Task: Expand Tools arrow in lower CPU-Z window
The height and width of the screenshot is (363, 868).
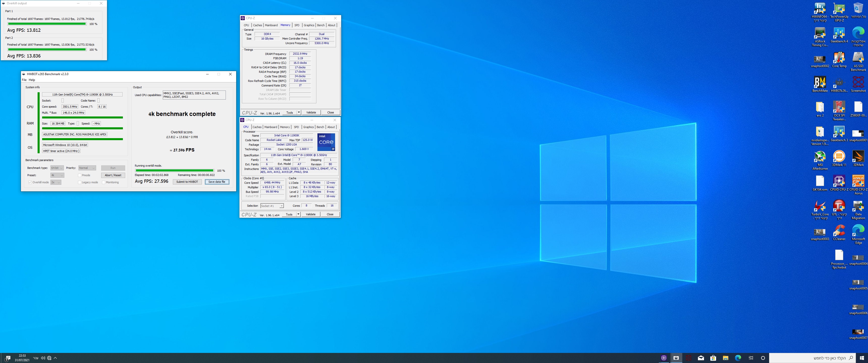Action: click(x=298, y=214)
